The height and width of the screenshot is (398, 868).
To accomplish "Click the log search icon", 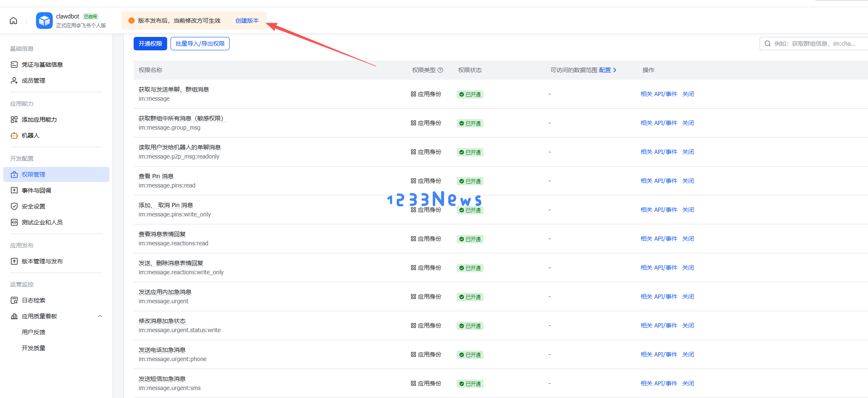I will [14, 300].
